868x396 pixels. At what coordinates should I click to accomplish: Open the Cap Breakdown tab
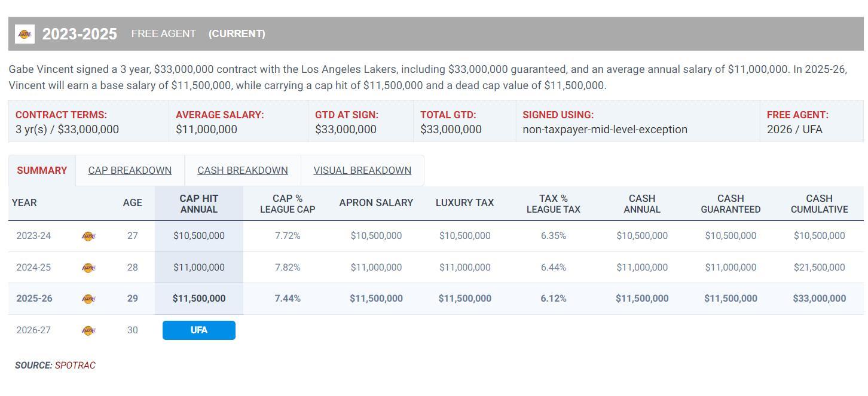click(130, 171)
